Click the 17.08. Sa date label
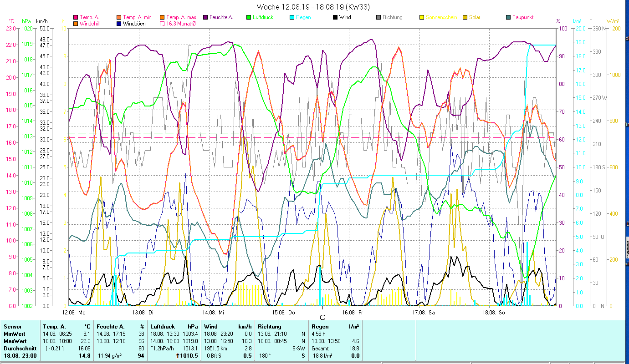 (423, 313)
